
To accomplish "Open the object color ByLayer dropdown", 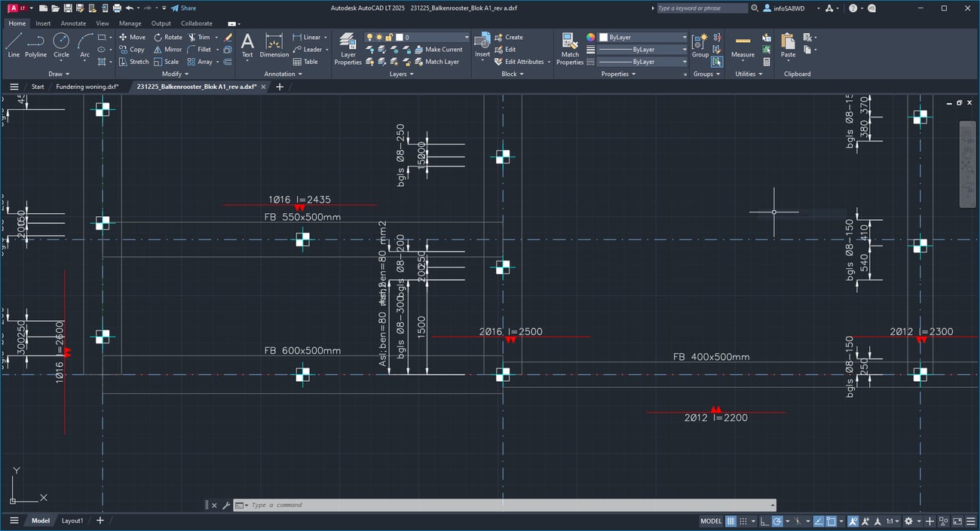I will (643, 37).
